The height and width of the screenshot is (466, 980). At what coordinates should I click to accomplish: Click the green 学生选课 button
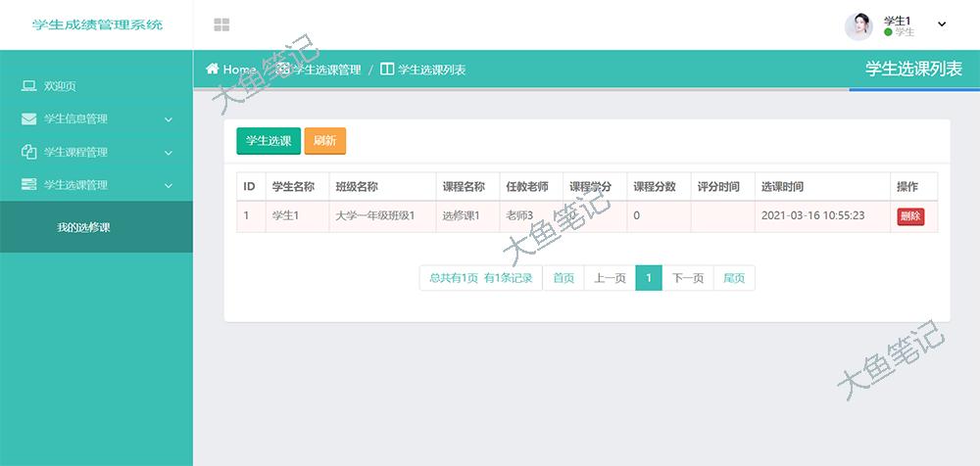point(269,141)
